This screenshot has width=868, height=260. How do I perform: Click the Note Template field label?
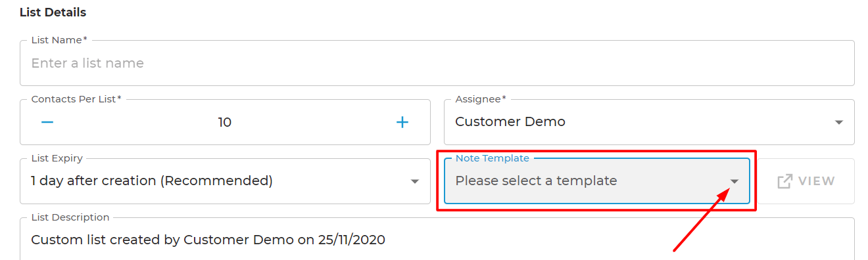coord(493,158)
